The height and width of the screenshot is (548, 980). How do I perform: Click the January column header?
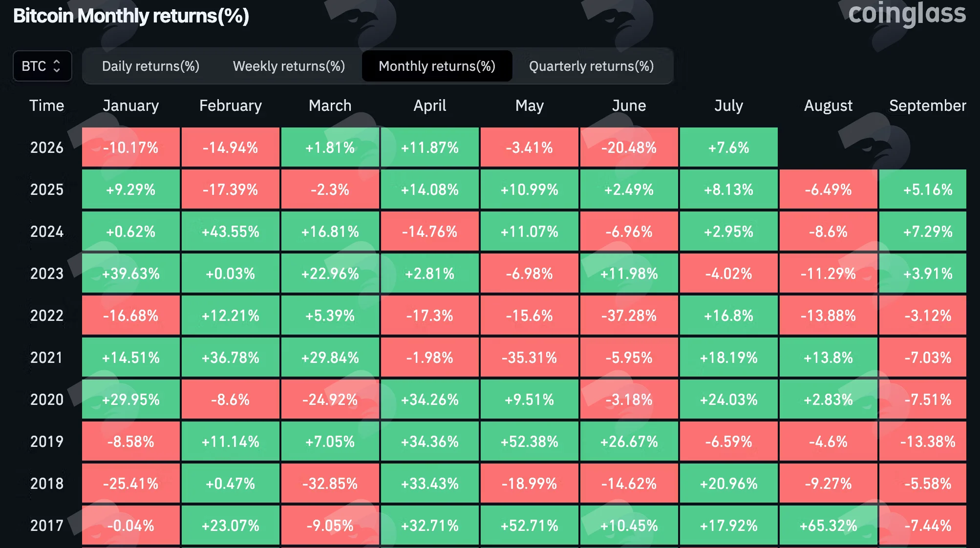[x=130, y=105]
